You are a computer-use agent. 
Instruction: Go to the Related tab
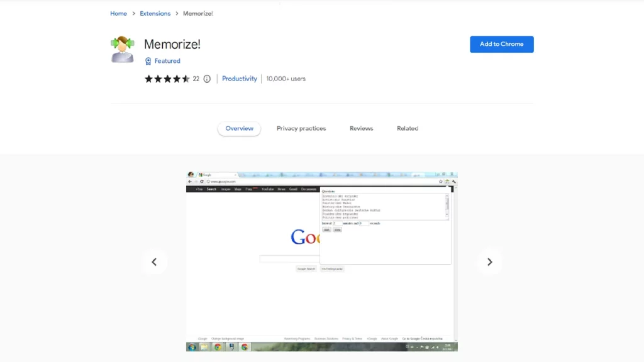[x=408, y=128]
